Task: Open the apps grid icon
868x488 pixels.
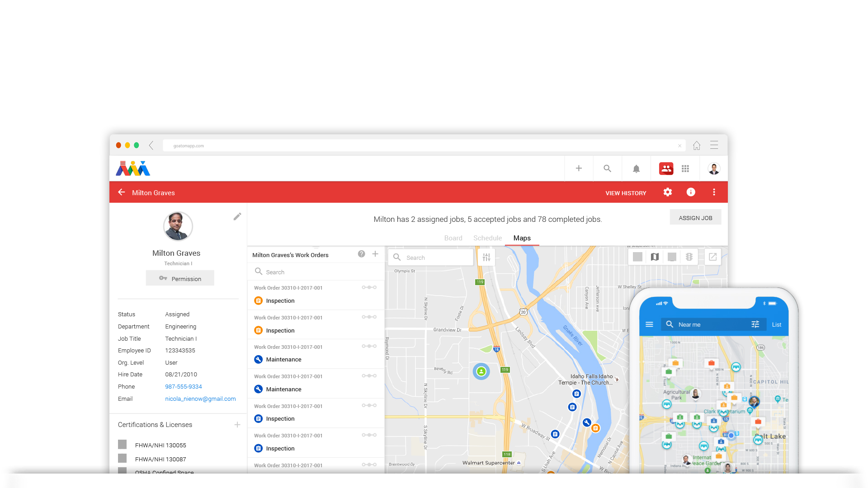Action: point(685,169)
